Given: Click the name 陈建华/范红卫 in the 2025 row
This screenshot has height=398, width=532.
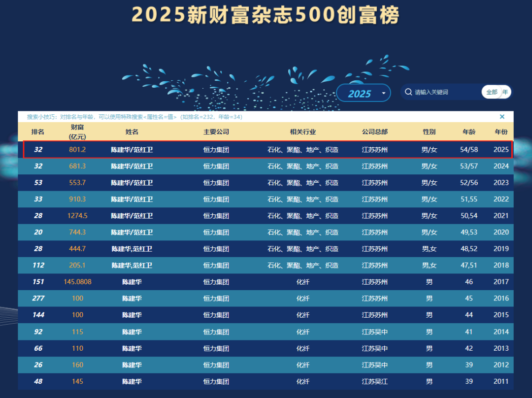Looking at the screenshot, I should click(x=132, y=150).
